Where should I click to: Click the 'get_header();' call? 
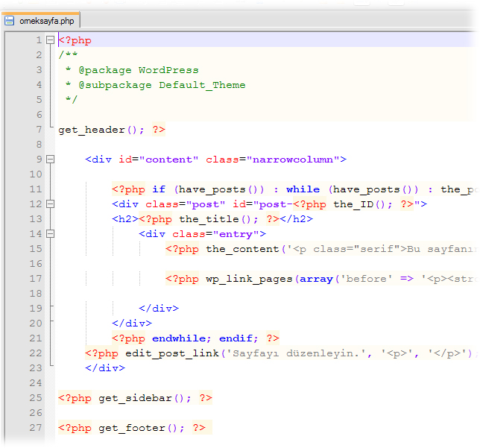click(x=101, y=130)
